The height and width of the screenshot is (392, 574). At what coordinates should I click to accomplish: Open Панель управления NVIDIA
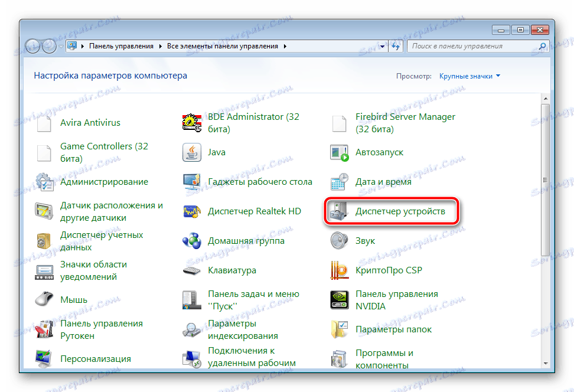pyautogui.click(x=397, y=299)
